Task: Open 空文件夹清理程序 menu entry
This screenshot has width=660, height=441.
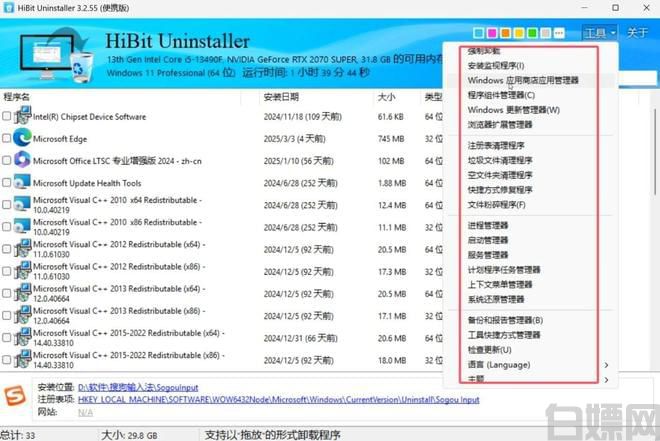Action: (500, 175)
